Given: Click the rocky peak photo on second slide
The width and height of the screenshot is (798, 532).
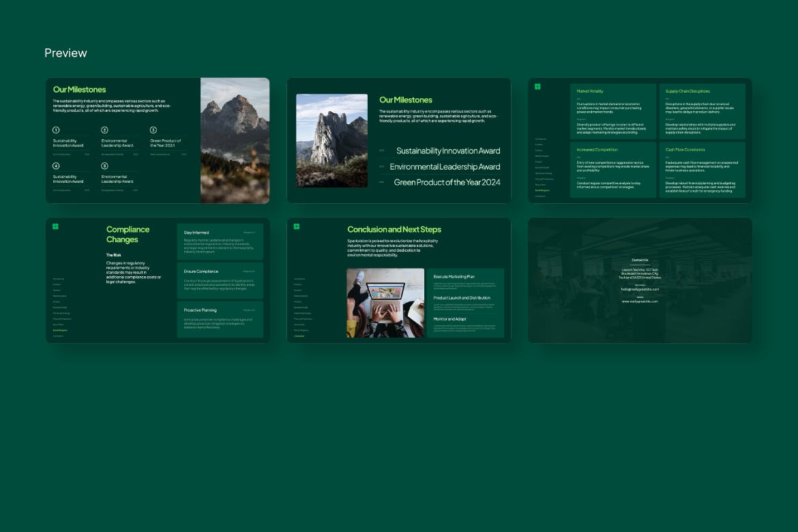Looking at the screenshot, I should tap(331, 141).
